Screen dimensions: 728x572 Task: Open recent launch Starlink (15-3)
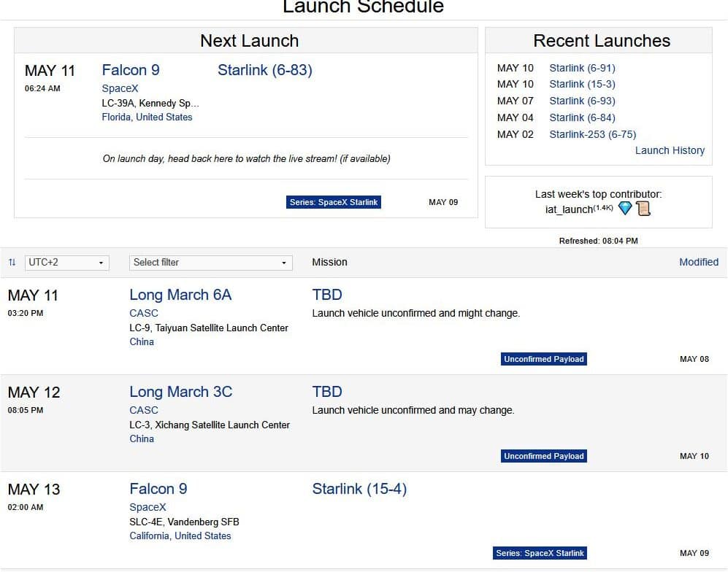coord(582,84)
